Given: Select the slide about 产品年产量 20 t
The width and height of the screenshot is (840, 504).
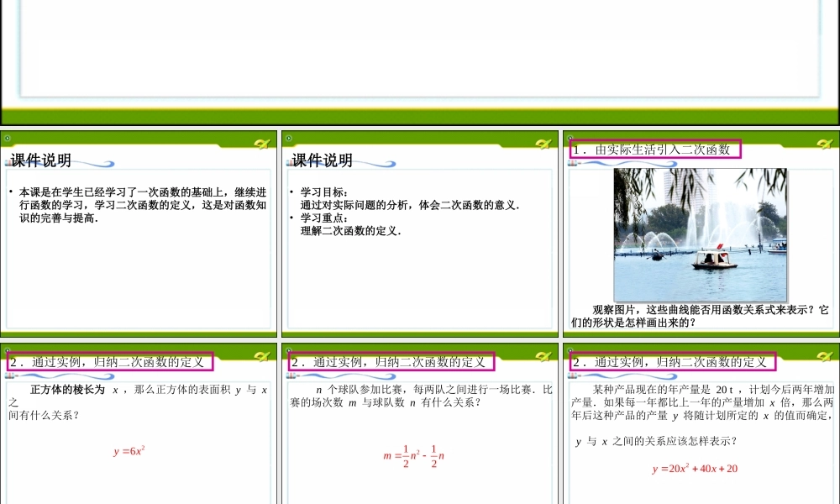Looking at the screenshot, I should [x=701, y=423].
